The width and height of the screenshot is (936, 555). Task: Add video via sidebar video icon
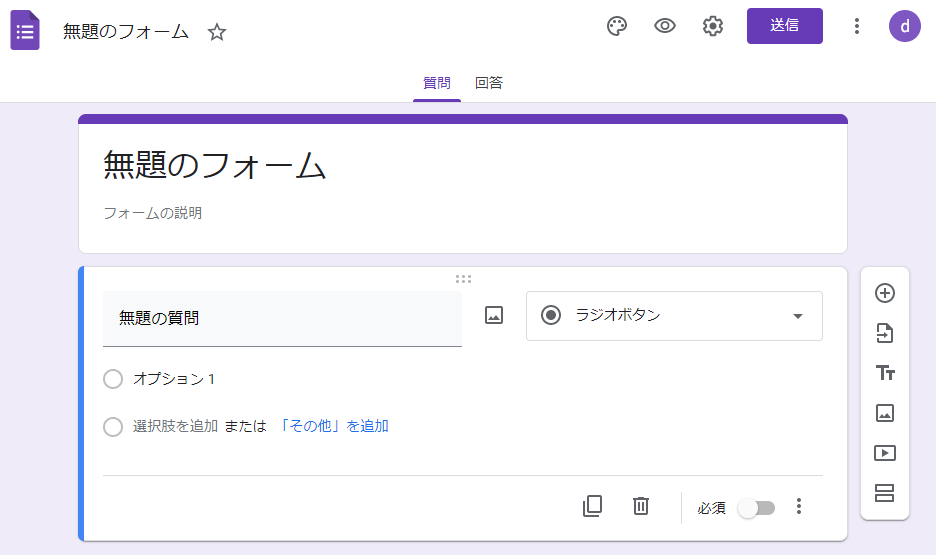(x=885, y=453)
